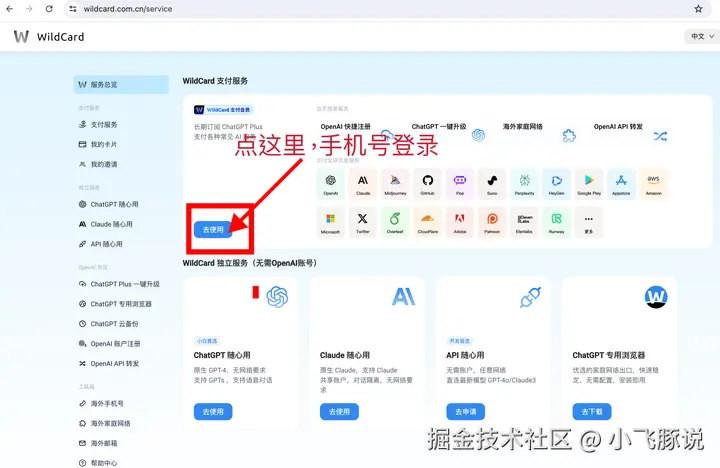Open the ElevenLabs service icon

click(x=524, y=222)
